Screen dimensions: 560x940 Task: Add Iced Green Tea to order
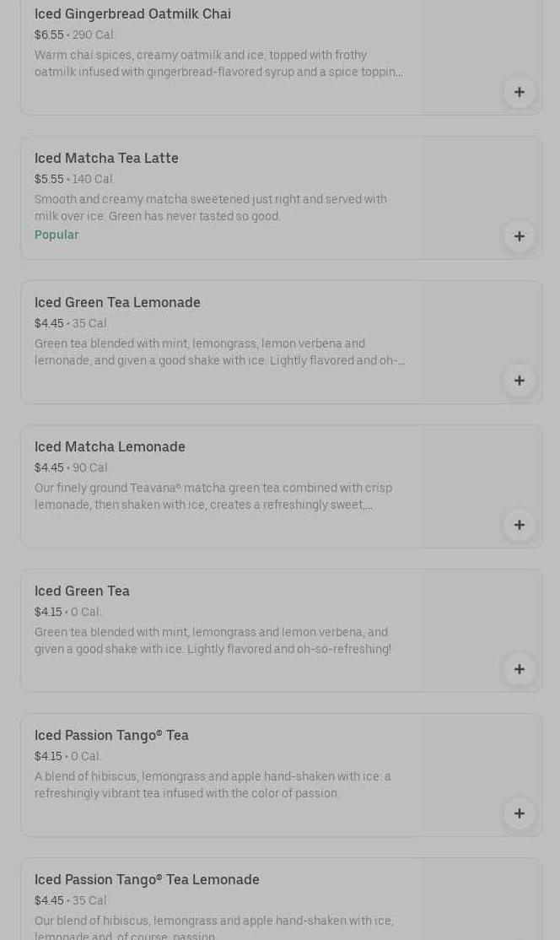[x=519, y=669]
